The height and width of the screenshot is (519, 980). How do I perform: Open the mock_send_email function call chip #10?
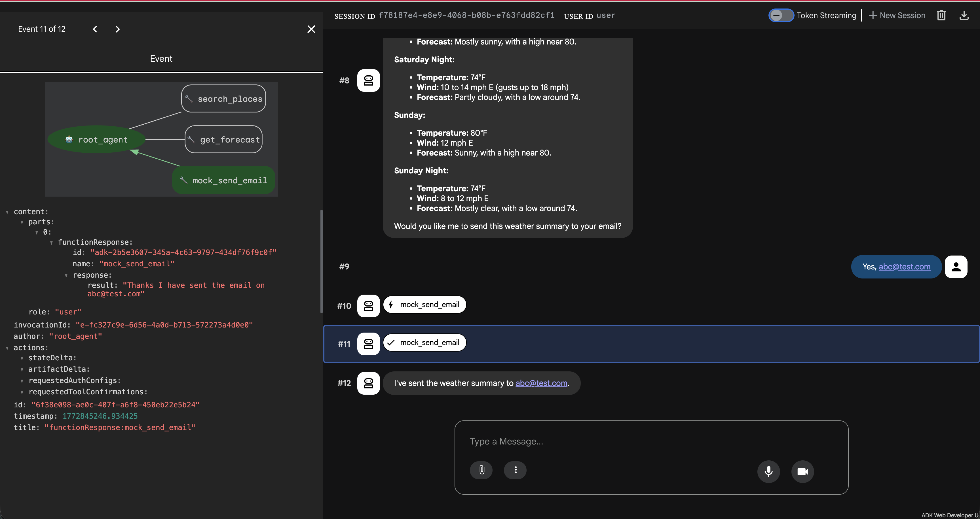tap(424, 304)
